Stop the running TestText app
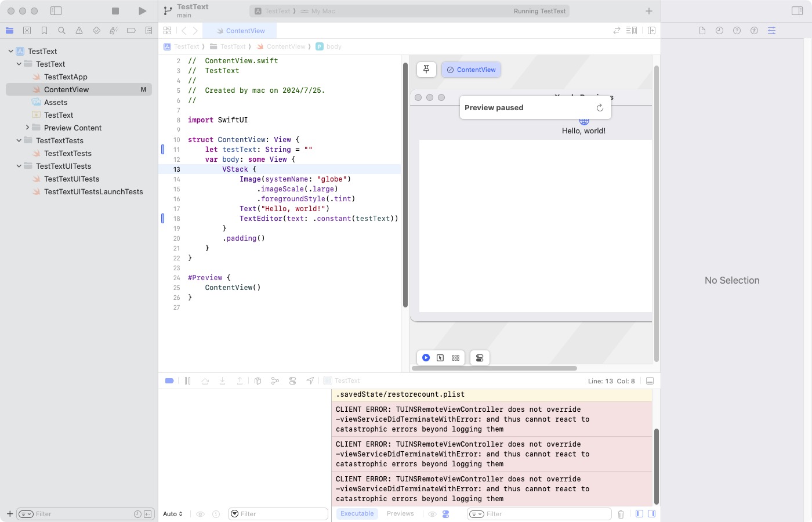The image size is (812, 522). point(115,11)
